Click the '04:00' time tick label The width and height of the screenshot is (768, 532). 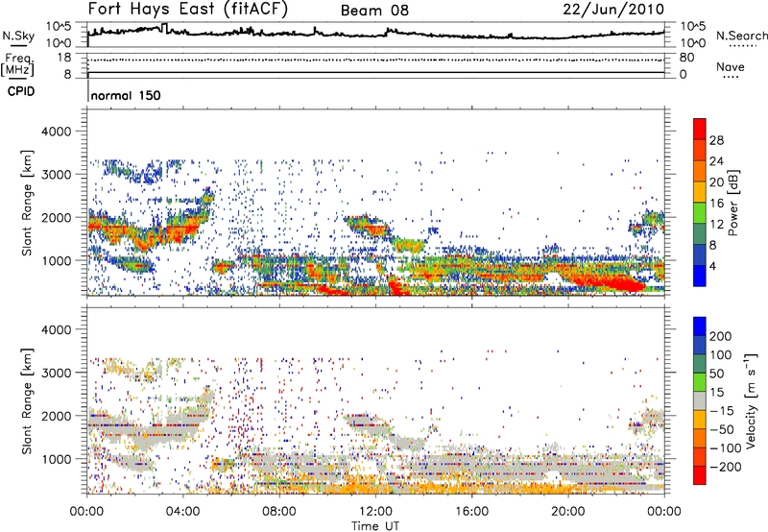[183, 512]
